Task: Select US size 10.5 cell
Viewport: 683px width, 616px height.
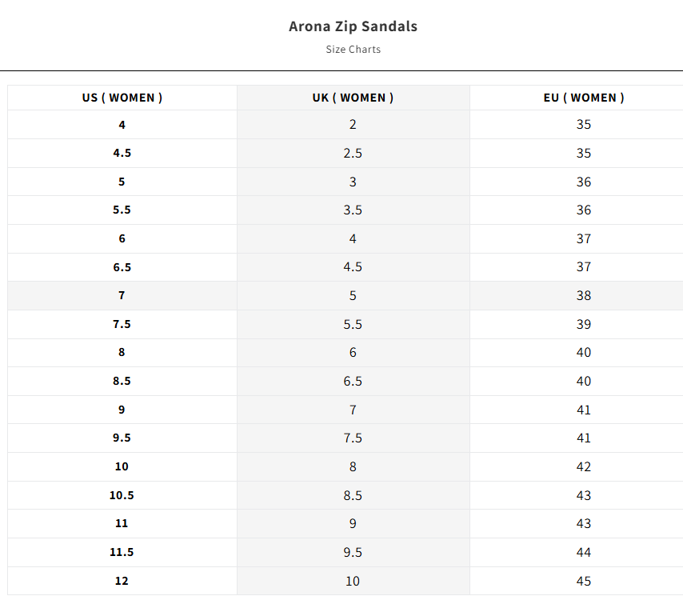Action: point(122,495)
